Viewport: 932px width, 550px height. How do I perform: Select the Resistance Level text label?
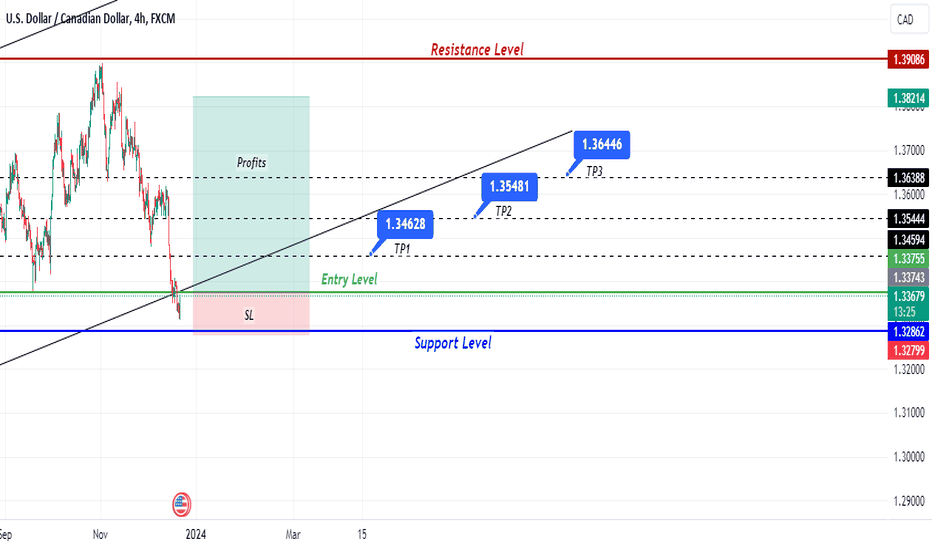coord(477,49)
